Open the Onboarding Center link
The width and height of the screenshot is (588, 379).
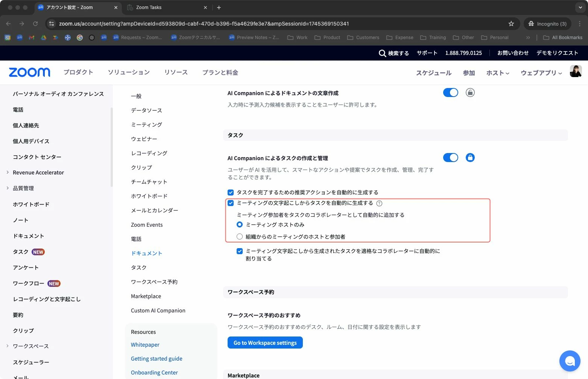pyautogui.click(x=154, y=373)
